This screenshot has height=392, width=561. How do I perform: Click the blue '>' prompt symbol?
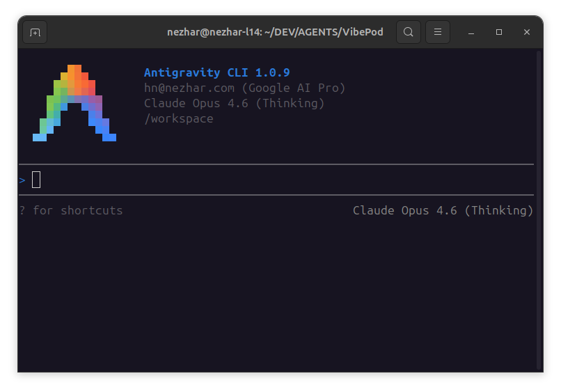(22, 180)
